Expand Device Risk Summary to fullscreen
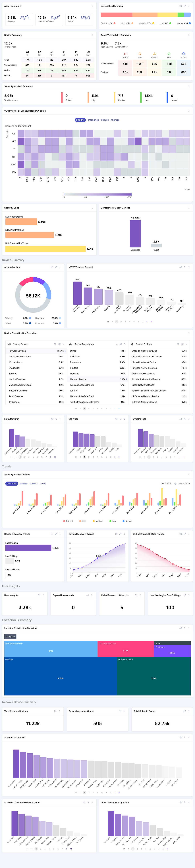This screenshot has width=195, height=868. point(184,6)
